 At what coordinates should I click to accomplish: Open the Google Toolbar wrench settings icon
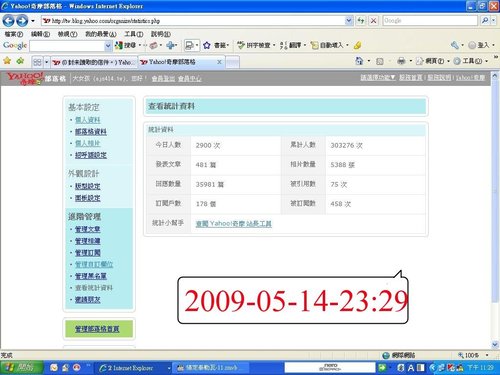pyautogui.click(x=455, y=45)
